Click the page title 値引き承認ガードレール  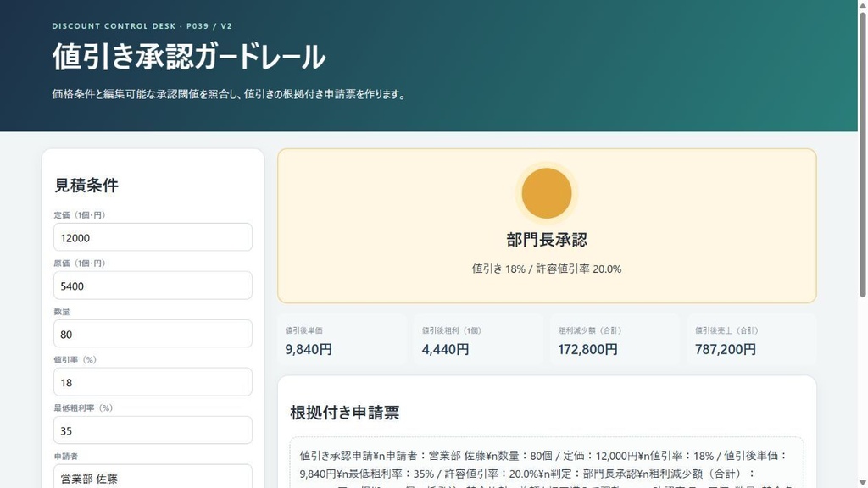tap(189, 57)
